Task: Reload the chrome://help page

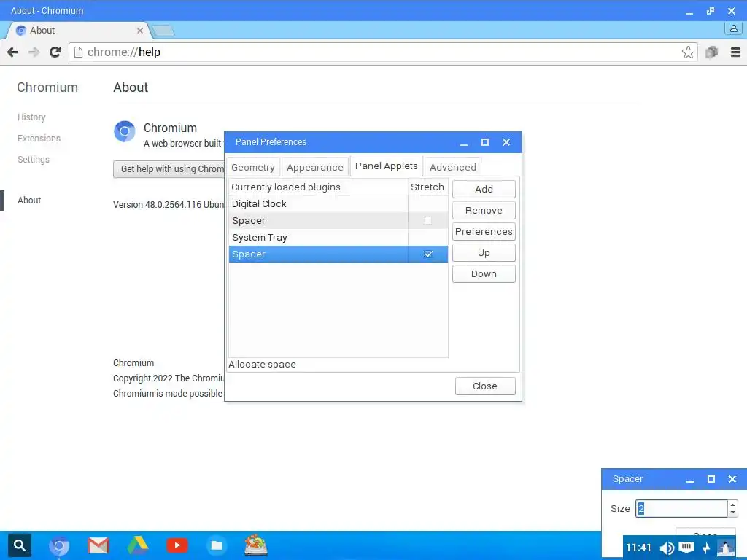Action: (x=55, y=52)
